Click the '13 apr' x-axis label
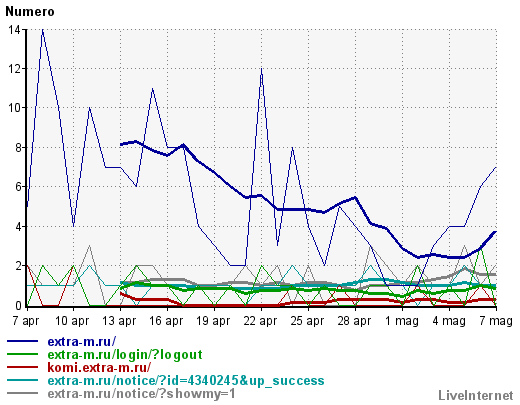This screenshot has width=520, height=405. tap(119, 321)
